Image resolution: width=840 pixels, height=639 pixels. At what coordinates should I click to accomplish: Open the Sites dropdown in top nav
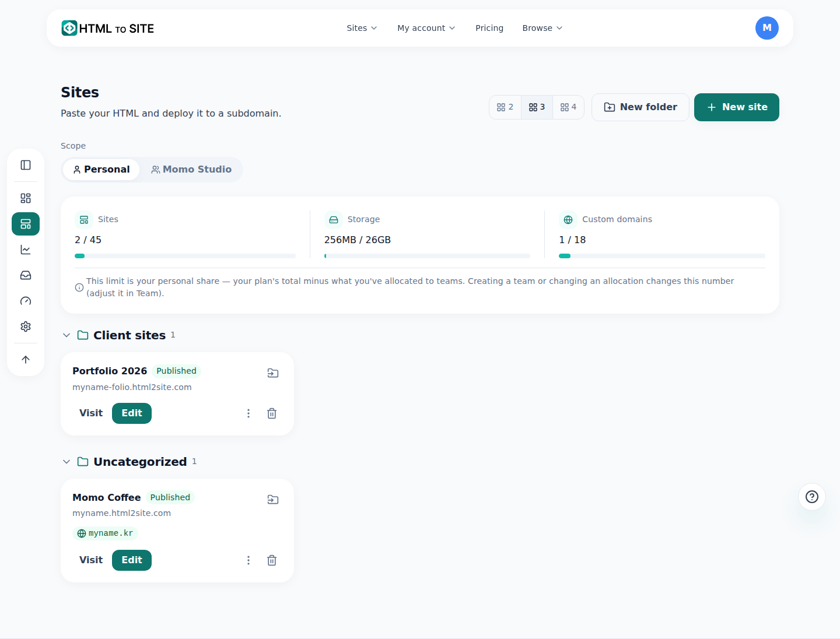(362, 28)
